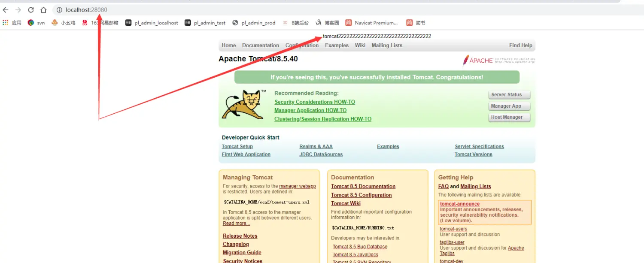
Task: Click the Apache Tomcat/8.5.40 heading text
Action: click(x=258, y=59)
